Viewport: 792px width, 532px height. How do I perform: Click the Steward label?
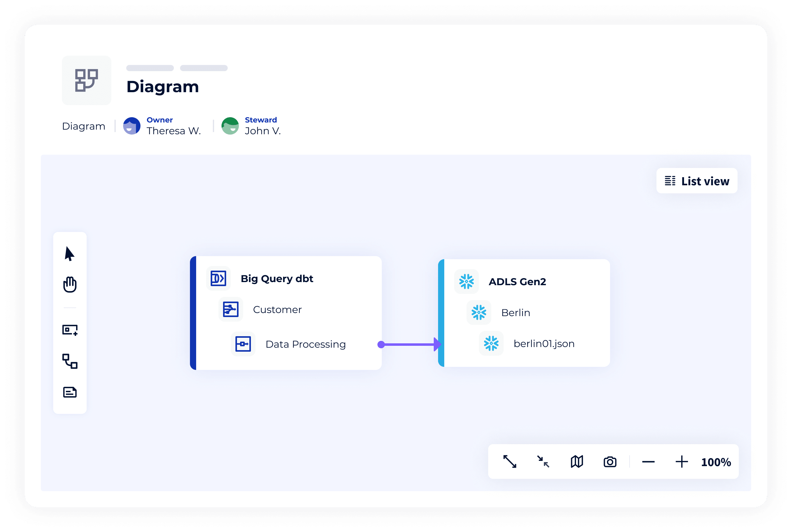261,120
